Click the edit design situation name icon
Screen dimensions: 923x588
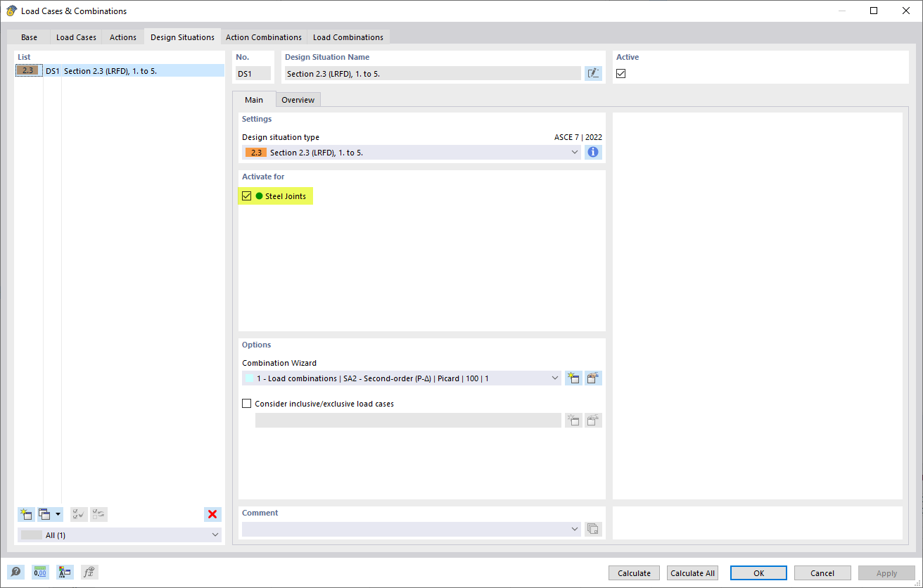point(593,73)
